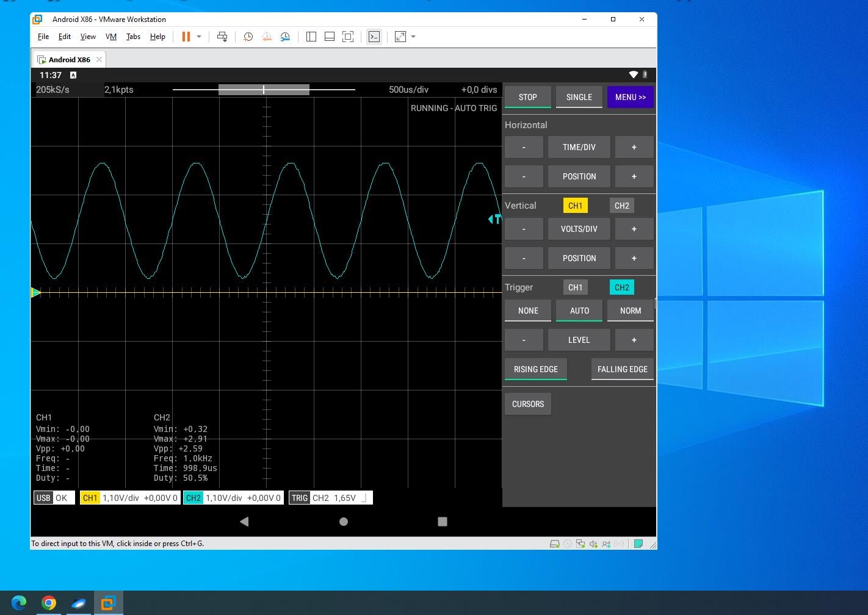Open the Tabs menu
Screen dimensions: 868x615
pos(133,37)
